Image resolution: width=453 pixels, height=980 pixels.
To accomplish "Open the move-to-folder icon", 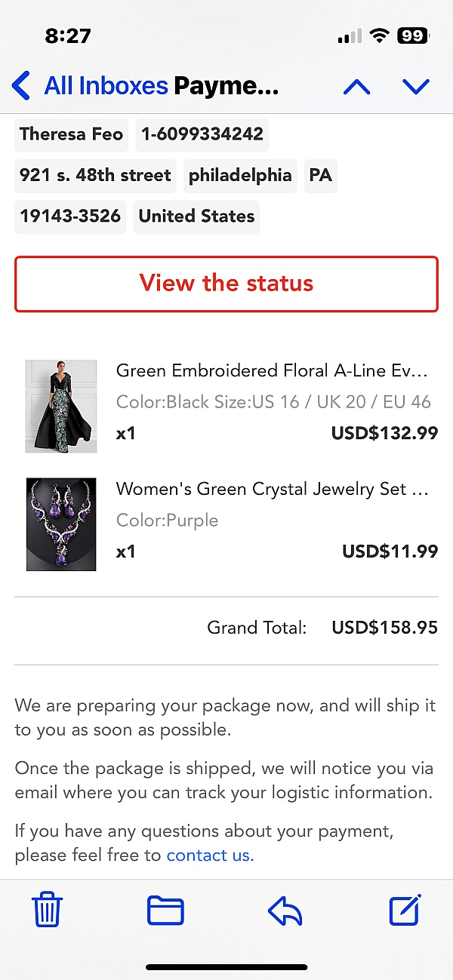I will pos(165,910).
